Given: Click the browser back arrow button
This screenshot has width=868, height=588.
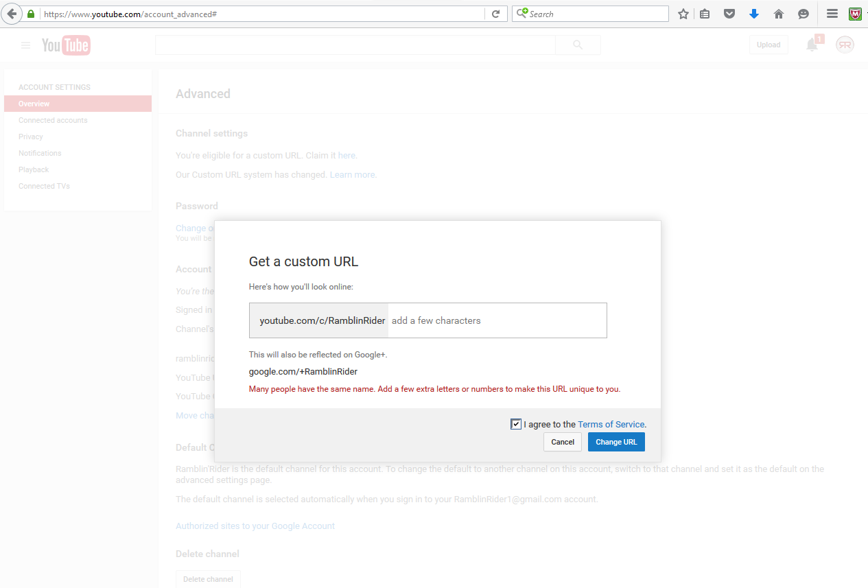Looking at the screenshot, I should click(x=12, y=14).
